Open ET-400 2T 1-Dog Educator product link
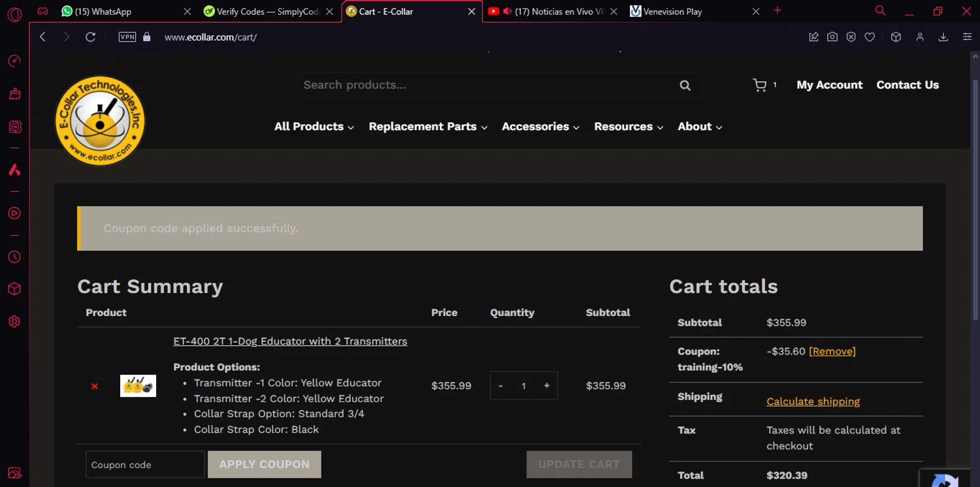Screen dimensions: 980x487 pyautogui.click(x=290, y=341)
